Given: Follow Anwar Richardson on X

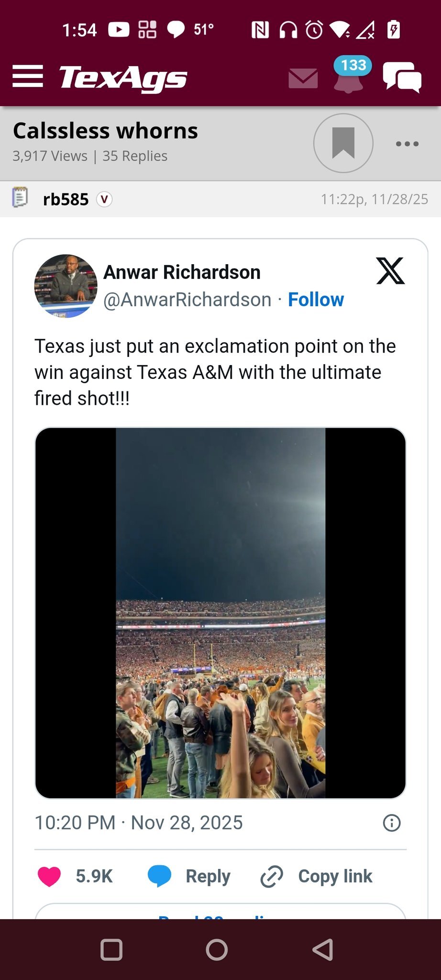Looking at the screenshot, I should click(316, 300).
